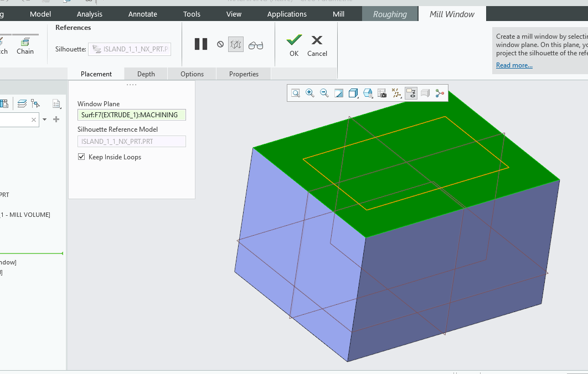Click the plus icon beside tree search
This screenshot has width=588, height=374.
point(56,120)
